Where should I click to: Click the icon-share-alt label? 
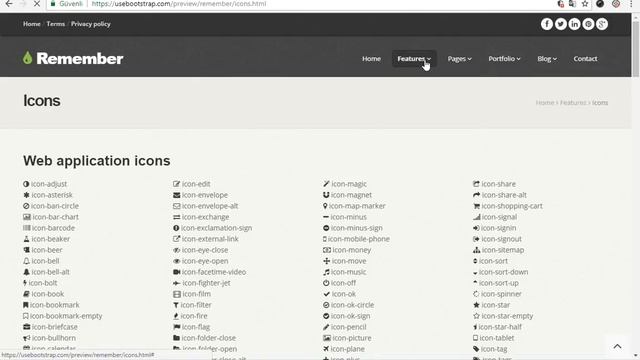(x=504, y=195)
